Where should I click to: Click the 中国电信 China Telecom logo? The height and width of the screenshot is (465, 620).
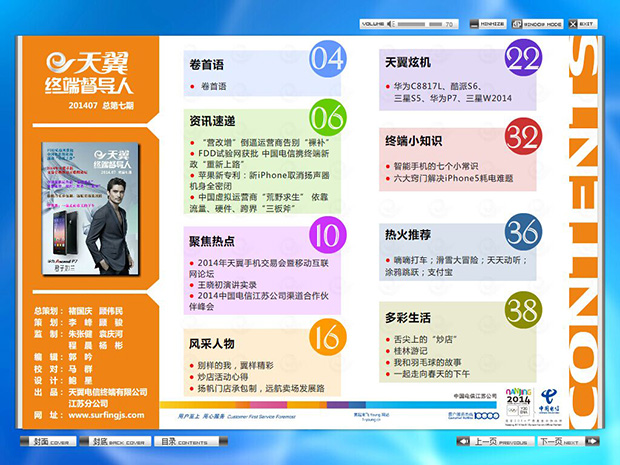(549, 401)
